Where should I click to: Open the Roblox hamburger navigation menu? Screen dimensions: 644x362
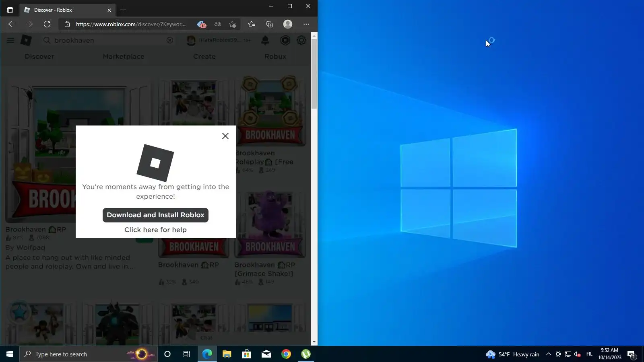click(x=10, y=40)
